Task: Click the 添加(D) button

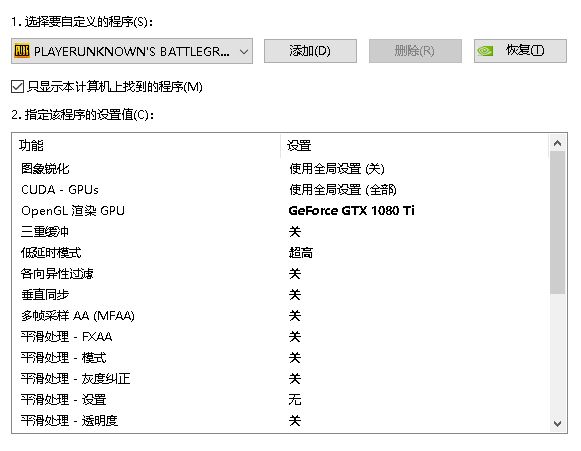Action: (x=310, y=51)
